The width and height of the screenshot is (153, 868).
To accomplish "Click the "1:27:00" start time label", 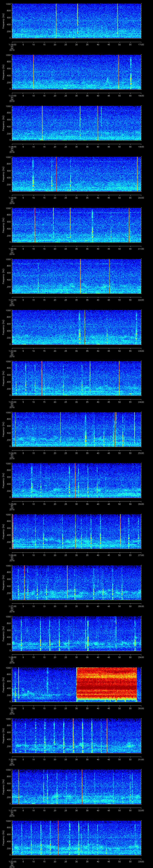I will pyautogui.click(x=12, y=606).
